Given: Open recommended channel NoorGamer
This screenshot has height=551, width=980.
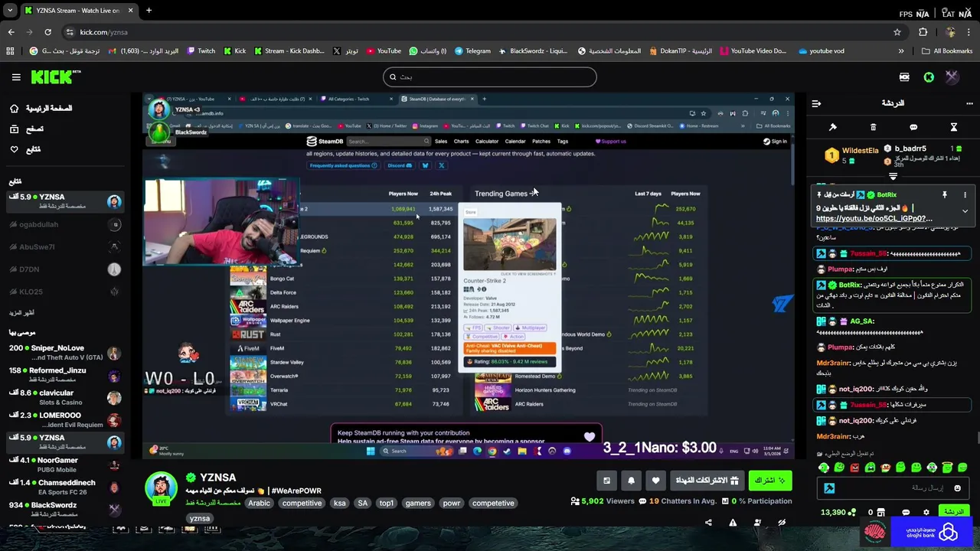Looking at the screenshot, I should (x=64, y=465).
